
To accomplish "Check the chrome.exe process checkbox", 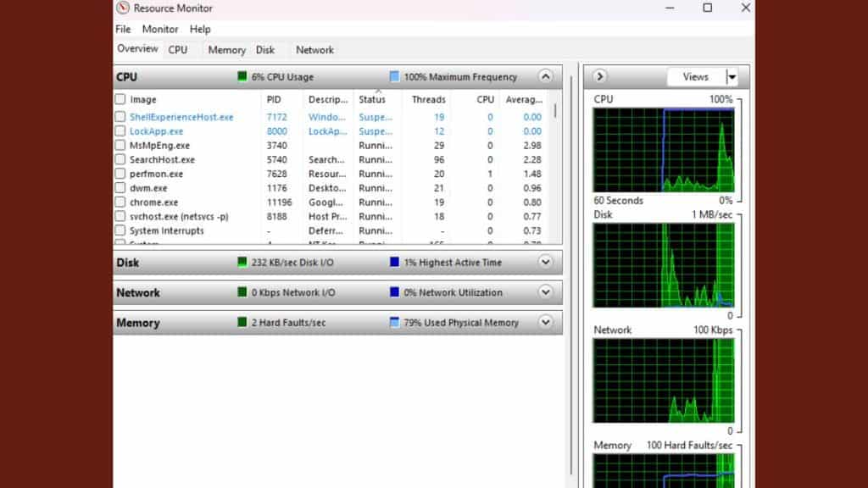I will tap(120, 202).
